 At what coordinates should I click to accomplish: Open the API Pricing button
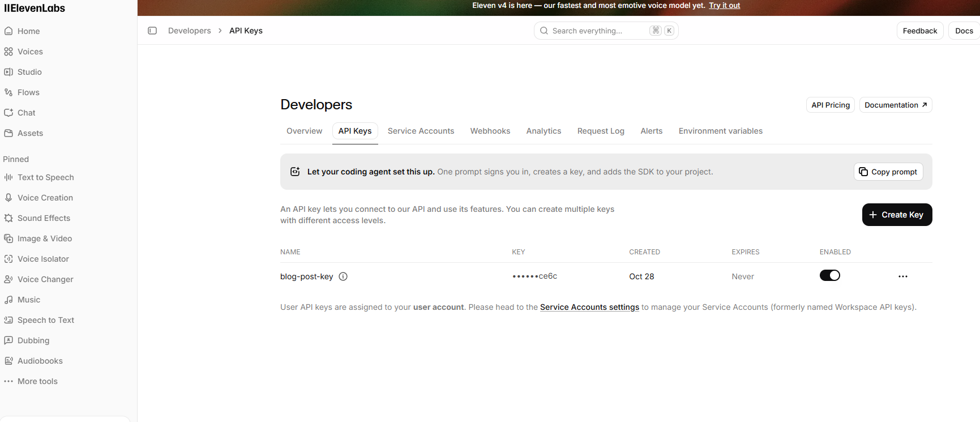831,105
